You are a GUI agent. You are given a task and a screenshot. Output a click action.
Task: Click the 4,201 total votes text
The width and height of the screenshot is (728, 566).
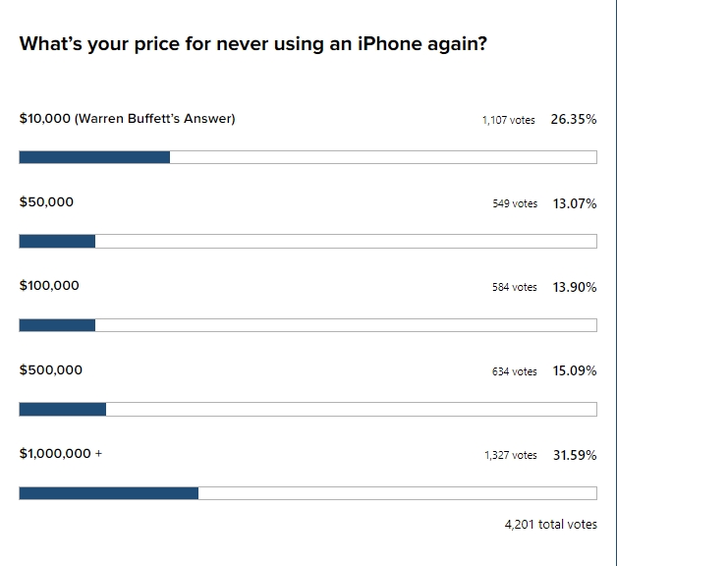point(550,524)
